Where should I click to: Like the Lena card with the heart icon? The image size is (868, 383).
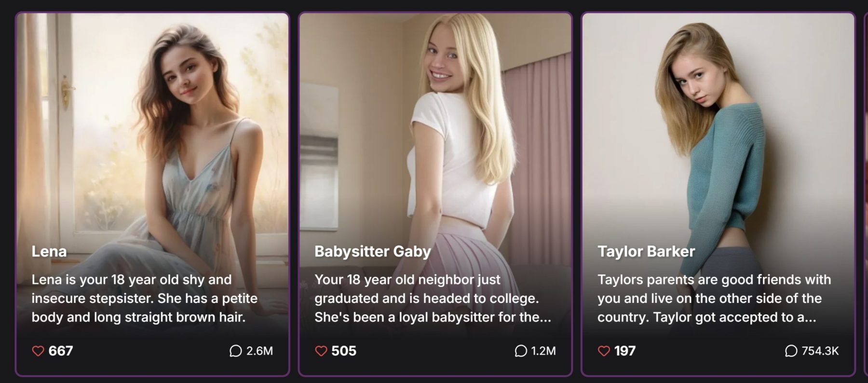pos(38,351)
